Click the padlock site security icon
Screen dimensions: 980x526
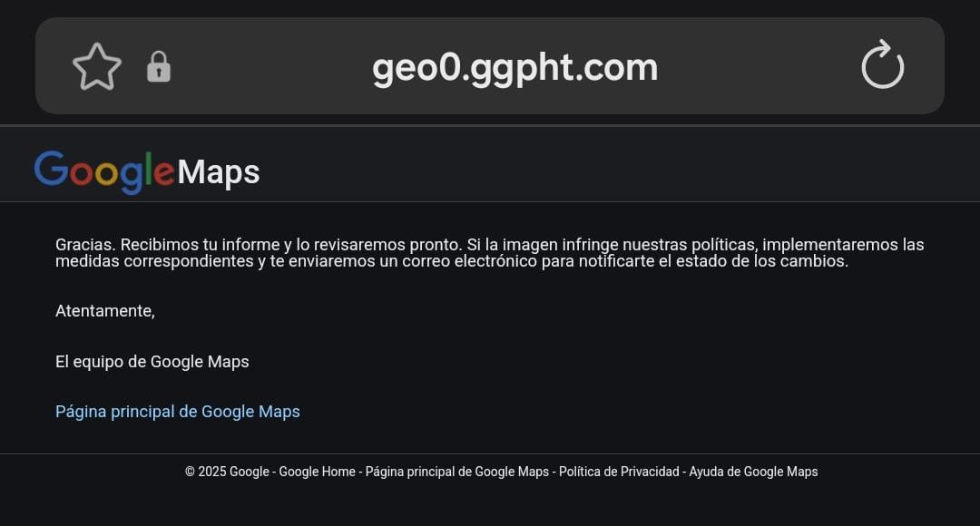click(159, 67)
